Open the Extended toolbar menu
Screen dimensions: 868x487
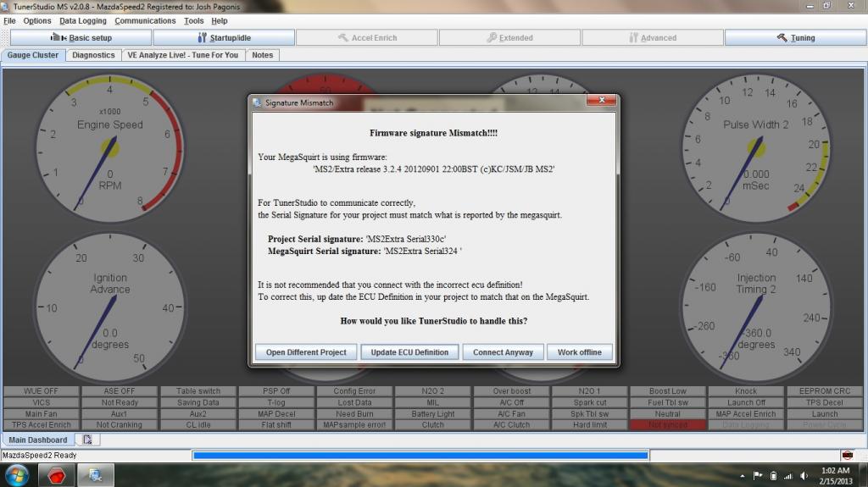[509, 37]
